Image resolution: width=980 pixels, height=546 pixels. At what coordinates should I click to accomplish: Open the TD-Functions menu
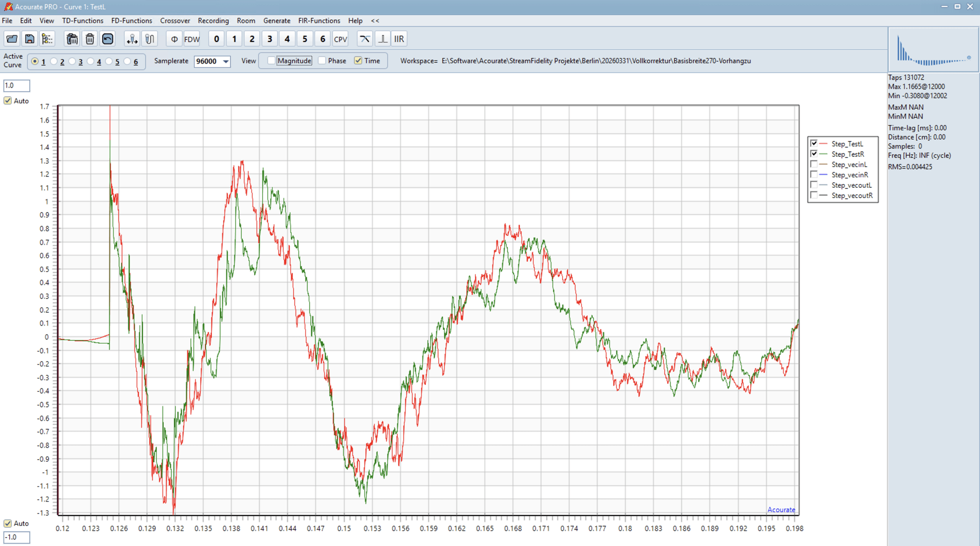point(82,21)
